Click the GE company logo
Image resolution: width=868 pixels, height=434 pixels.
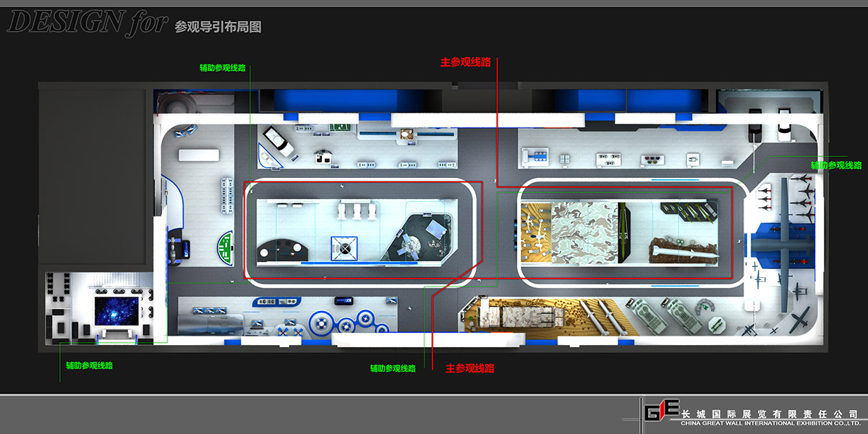(661, 411)
